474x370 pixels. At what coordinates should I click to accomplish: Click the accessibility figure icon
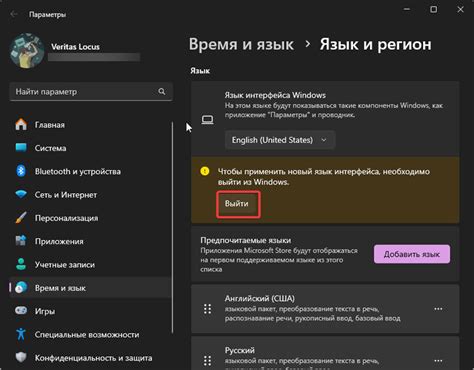tap(21, 334)
